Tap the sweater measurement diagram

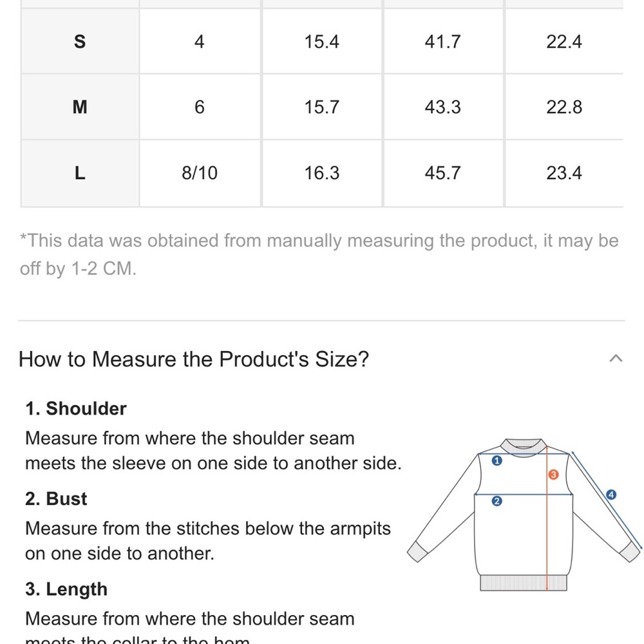(x=524, y=515)
